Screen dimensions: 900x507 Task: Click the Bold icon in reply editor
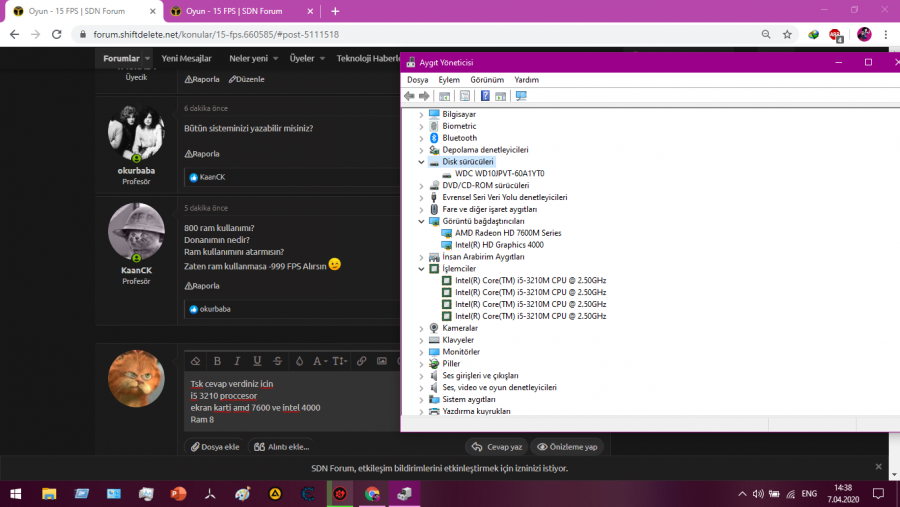[x=215, y=361]
